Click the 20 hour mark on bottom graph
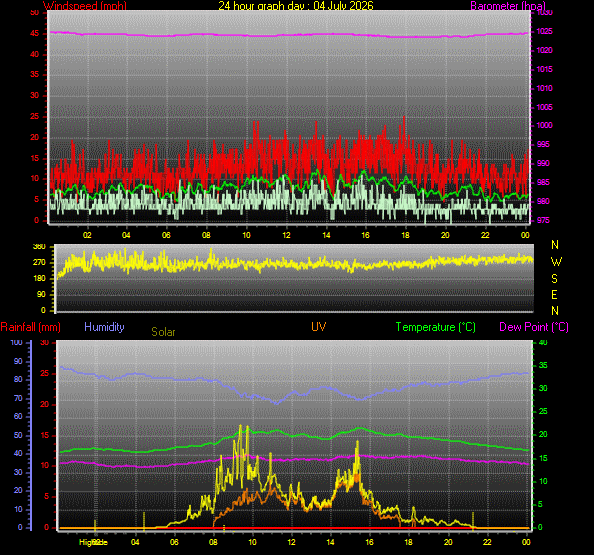Screen dimensions: 594x555 (448, 542)
